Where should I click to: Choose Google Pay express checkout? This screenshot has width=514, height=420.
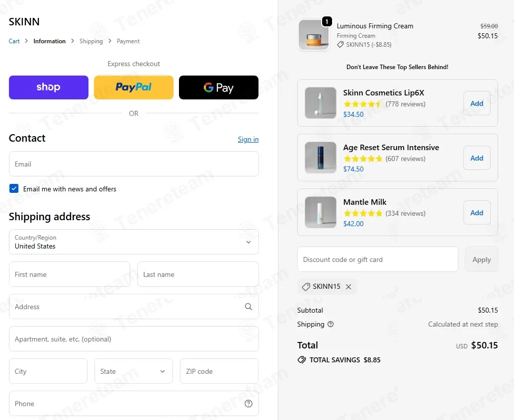coord(219,87)
